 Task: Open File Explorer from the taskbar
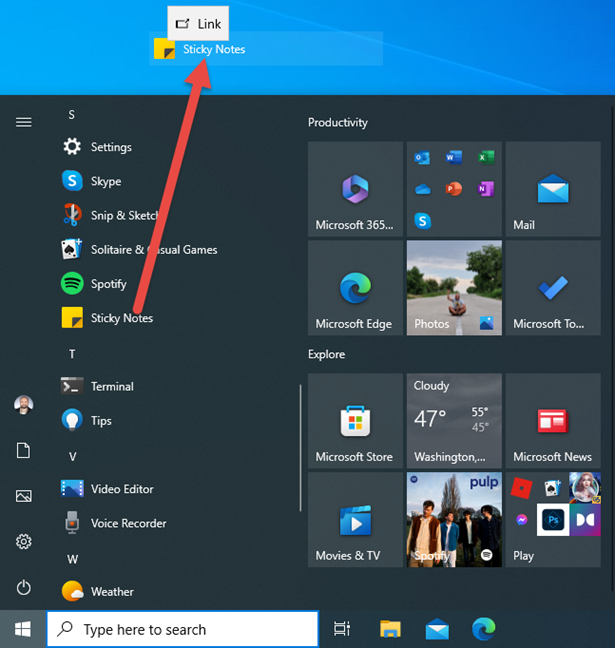(x=390, y=629)
